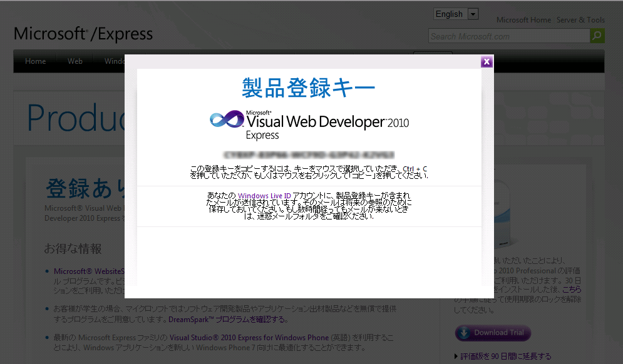Click the Ctrl + C copy instruction text
This screenshot has height=364, width=623.
[309, 172]
